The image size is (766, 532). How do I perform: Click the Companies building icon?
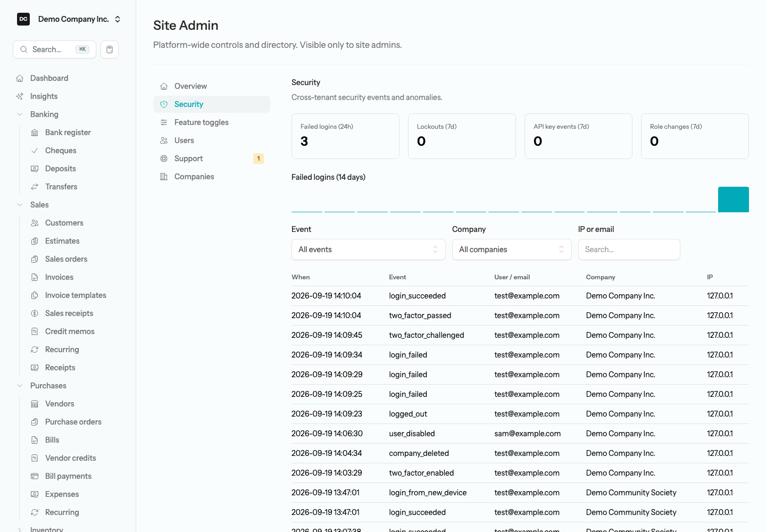164,177
